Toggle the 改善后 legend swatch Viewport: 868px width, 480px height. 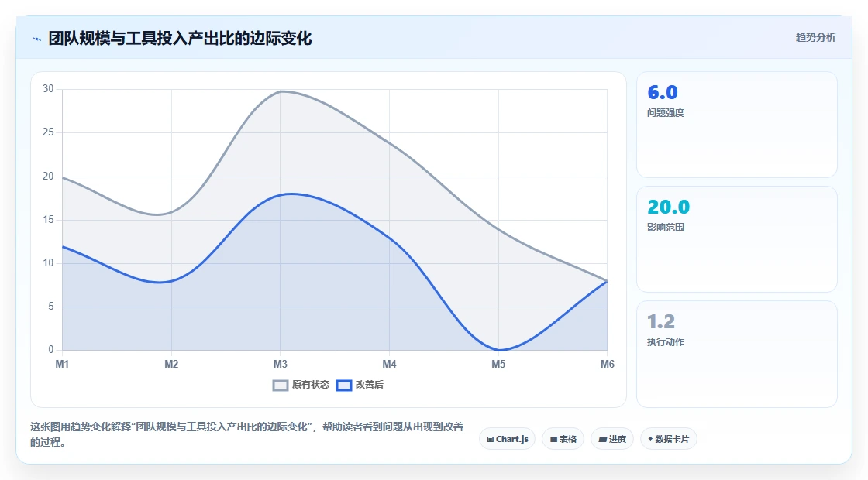click(344, 386)
